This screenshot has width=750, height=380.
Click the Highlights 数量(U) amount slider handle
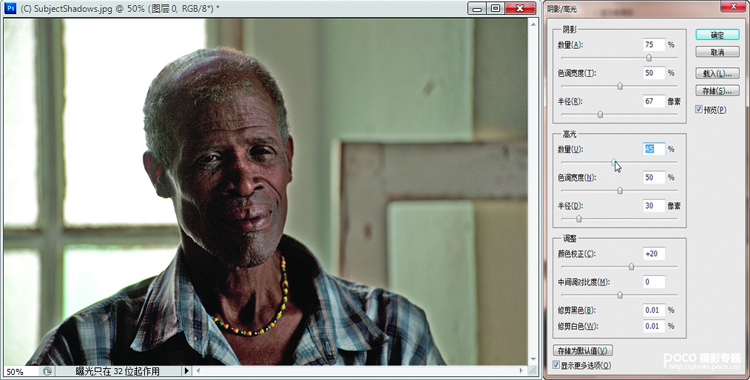pyautogui.click(x=614, y=162)
